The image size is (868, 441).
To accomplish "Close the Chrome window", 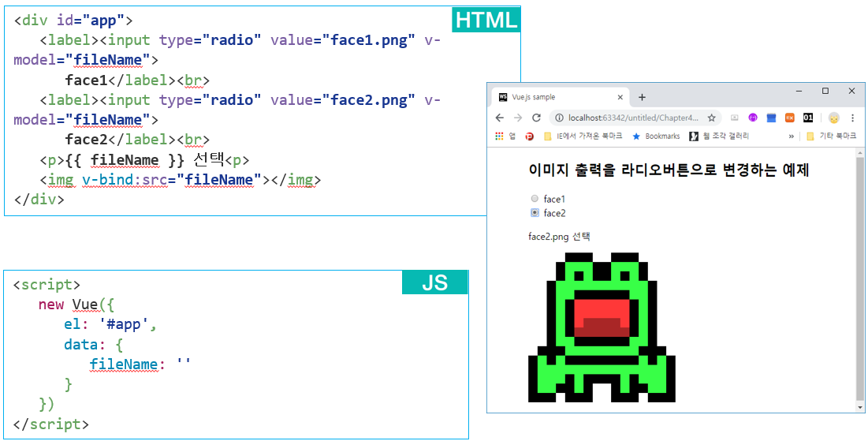I will tap(851, 91).
